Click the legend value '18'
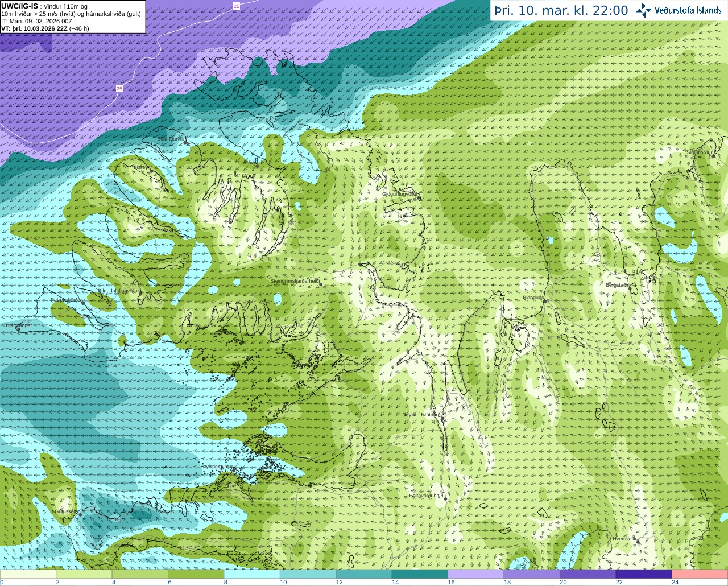The image size is (728, 586). pyautogui.click(x=507, y=582)
